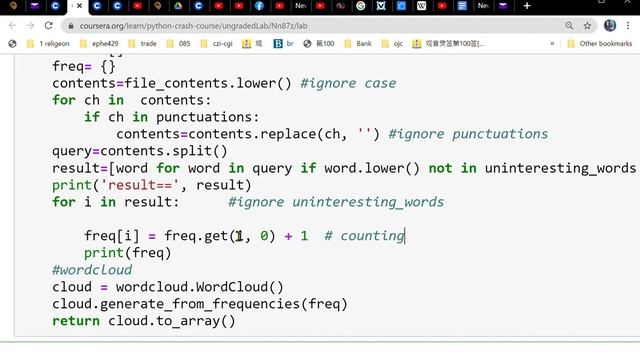Screen dimensions: 640x360
Task: Click the '# counting' comment
Action: pyautogui.click(x=364, y=236)
